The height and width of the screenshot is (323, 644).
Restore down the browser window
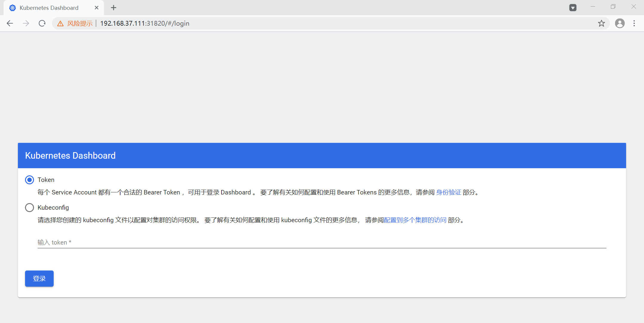[x=613, y=7]
